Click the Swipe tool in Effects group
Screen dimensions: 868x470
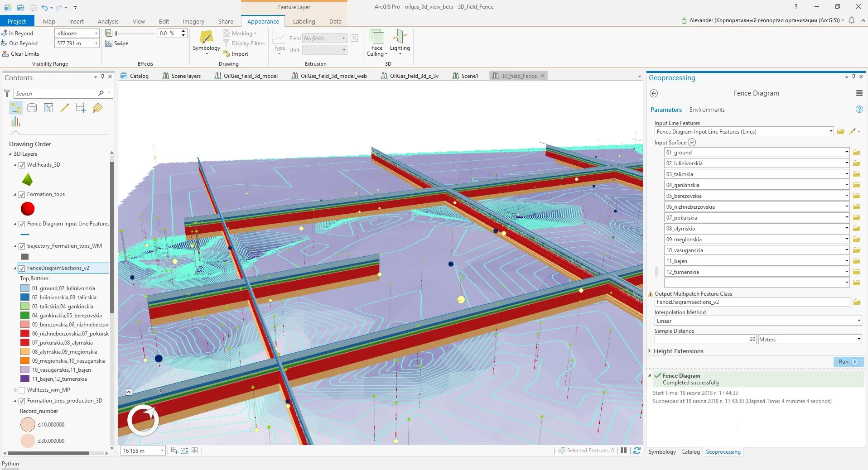point(117,43)
